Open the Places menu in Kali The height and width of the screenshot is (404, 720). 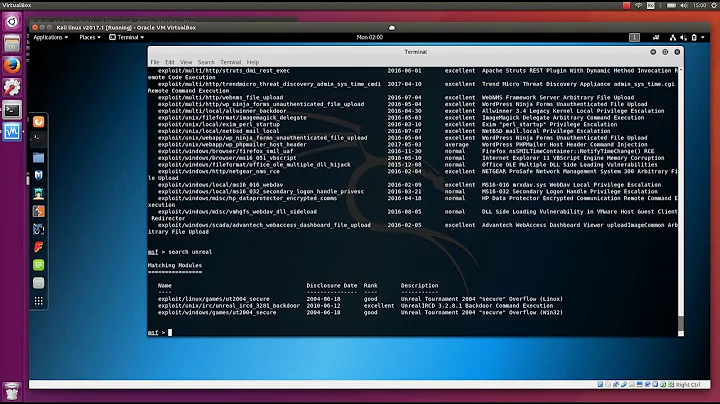point(90,38)
